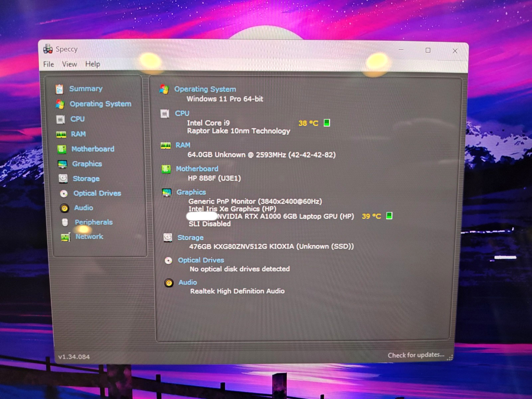Open the RAM heading link in summary
This screenshot has height=399, width=532.
pos(183,145)
